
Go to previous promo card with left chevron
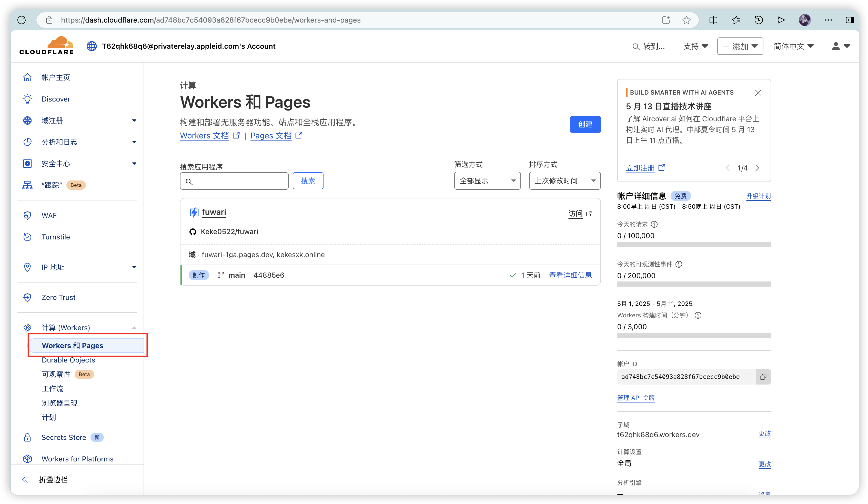728,168
